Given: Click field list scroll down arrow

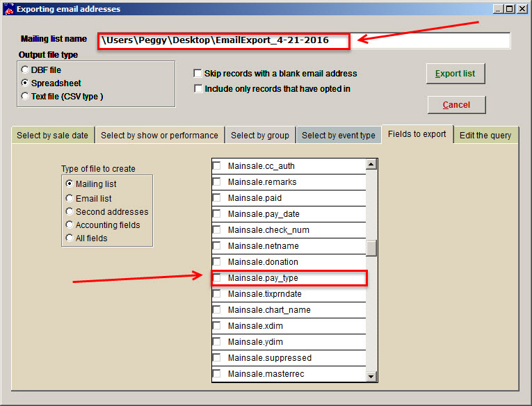Looking at the screenshot, I should [x=371, y=376].
